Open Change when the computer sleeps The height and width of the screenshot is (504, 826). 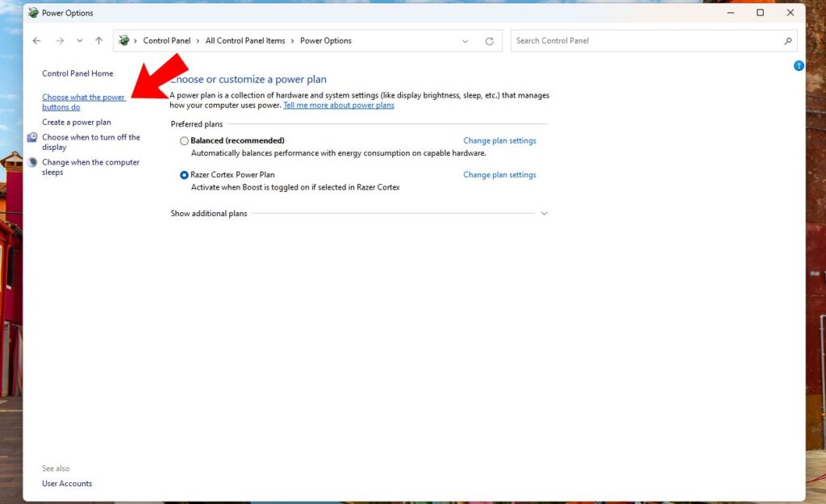tap(90, 167)
